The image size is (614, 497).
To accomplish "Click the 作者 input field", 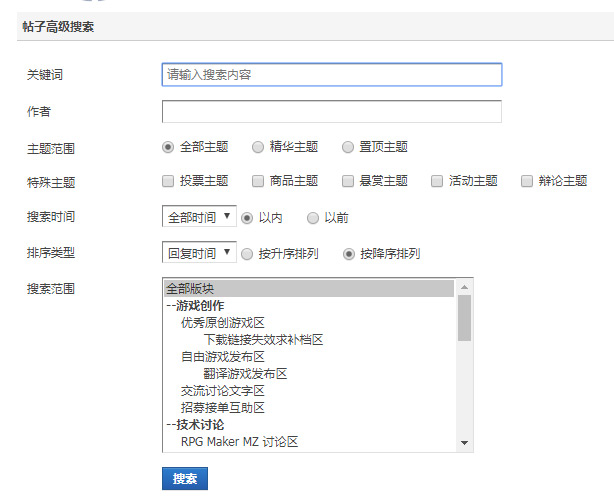I will 332,112.
